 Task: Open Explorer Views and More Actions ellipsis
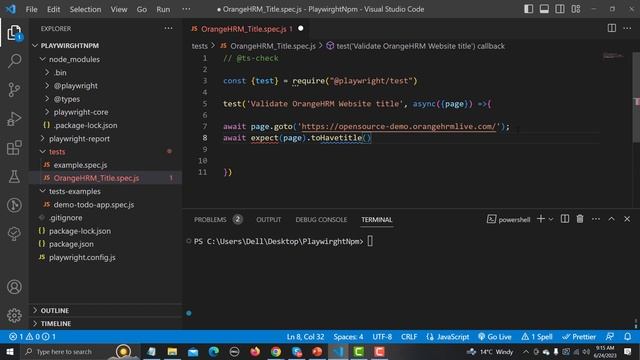pos(168,28)
